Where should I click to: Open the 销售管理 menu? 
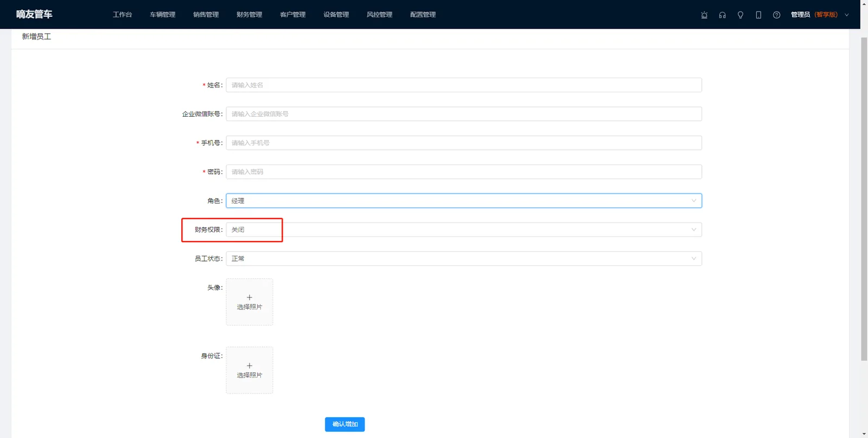(x=206, y=15)
